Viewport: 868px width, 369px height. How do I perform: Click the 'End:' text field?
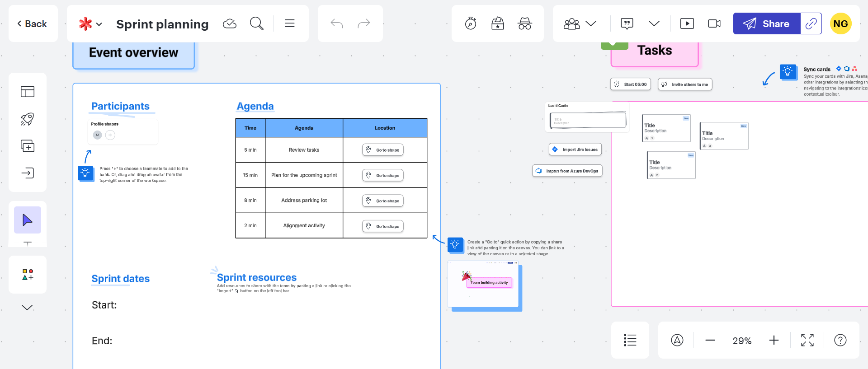pyautogui.click(x=102, y=341)
